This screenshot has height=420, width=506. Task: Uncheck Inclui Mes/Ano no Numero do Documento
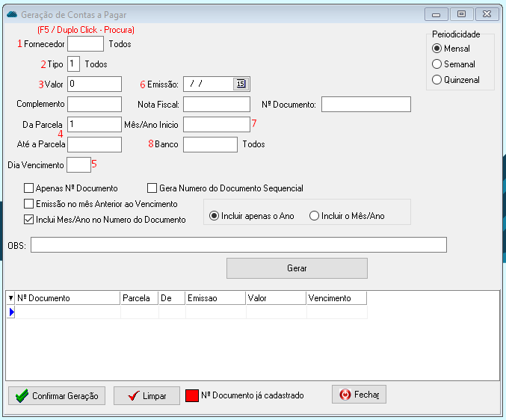(x=29, y=220)
